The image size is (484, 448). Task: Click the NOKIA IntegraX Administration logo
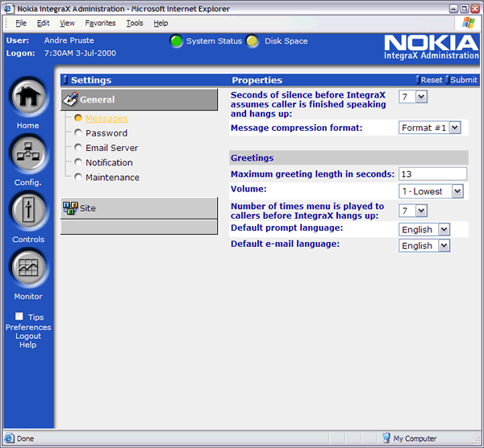[432, 47]
